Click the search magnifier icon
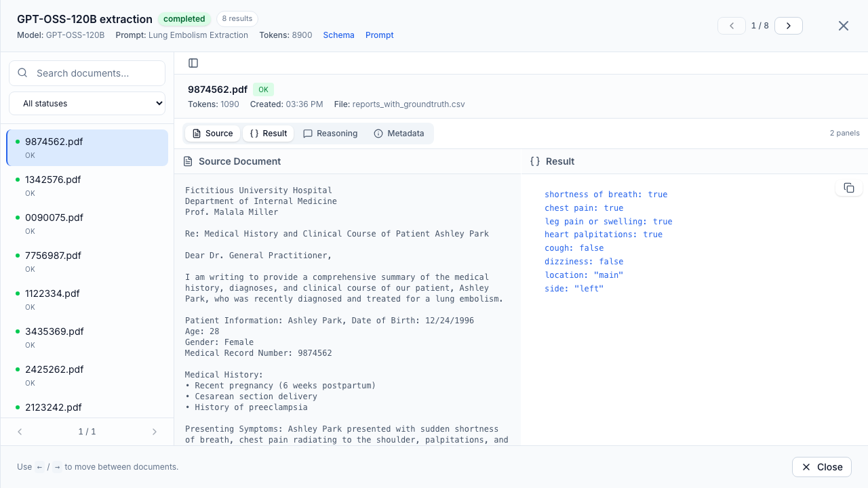868x488 pixels. tap(22, 73)
